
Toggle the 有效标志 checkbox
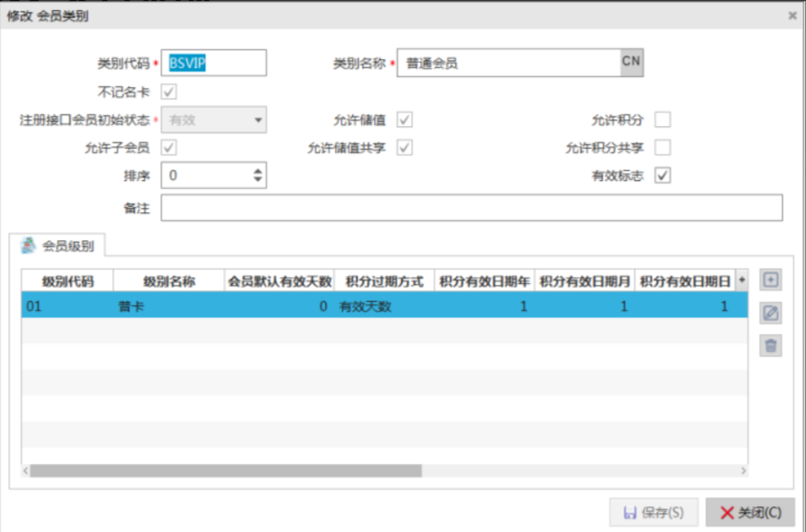click(x=663, y=176)
